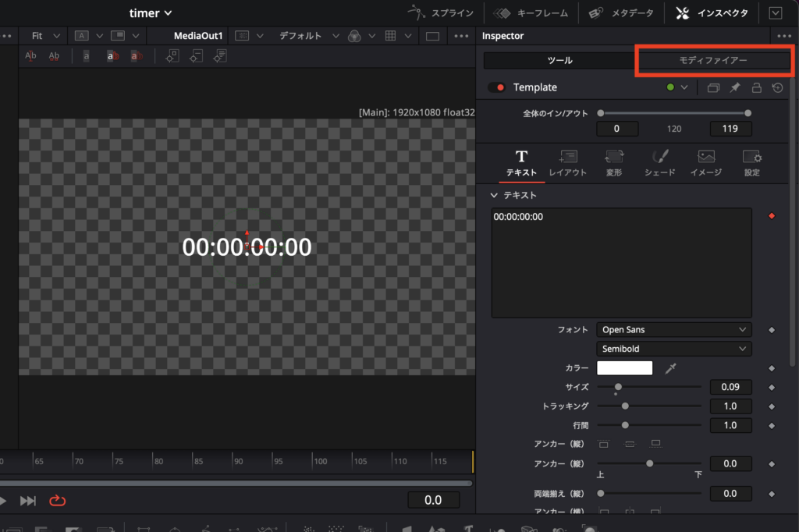Toggle the keyframe diamond for Size
Image resolution: width=799 pixels, height=532 pixels.
pyautogui.click(x=772, y=388)
